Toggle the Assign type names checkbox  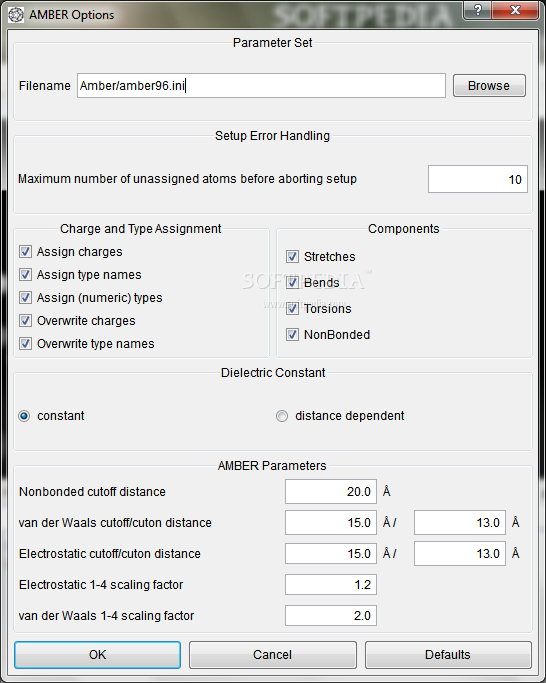25,275
